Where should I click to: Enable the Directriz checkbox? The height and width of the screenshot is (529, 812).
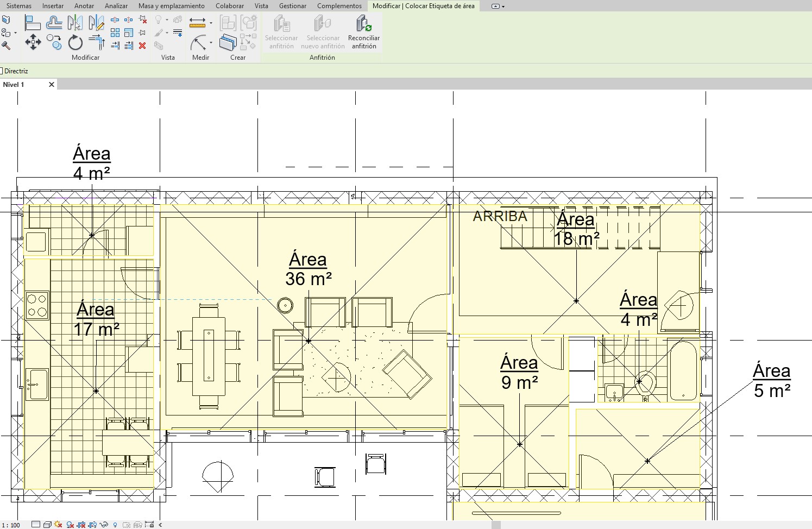coord(2,71)
